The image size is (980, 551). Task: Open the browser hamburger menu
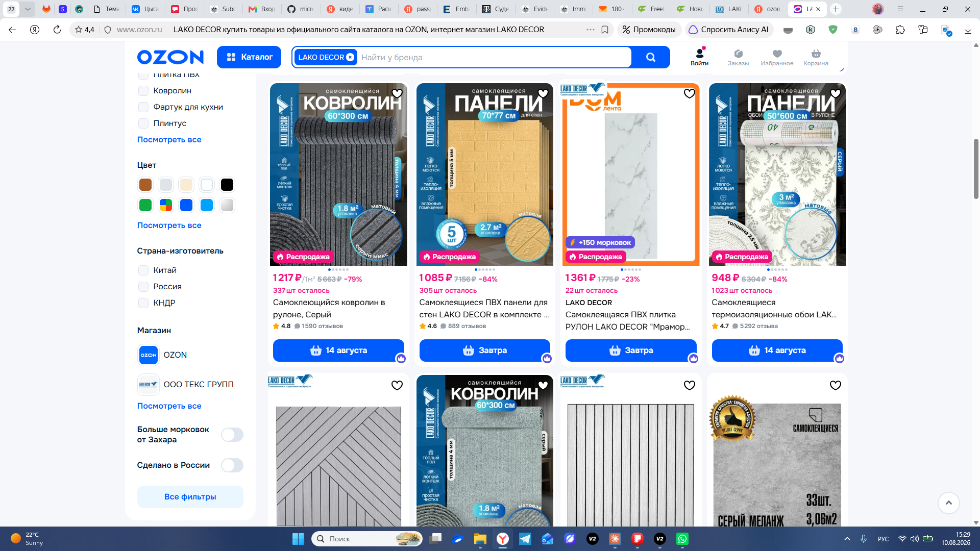click(x=900, y=9)
